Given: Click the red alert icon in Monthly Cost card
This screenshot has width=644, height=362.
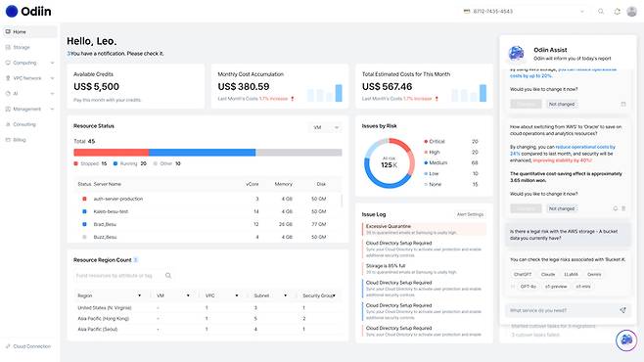Looking at the screenshot, I should click(293, 99).
